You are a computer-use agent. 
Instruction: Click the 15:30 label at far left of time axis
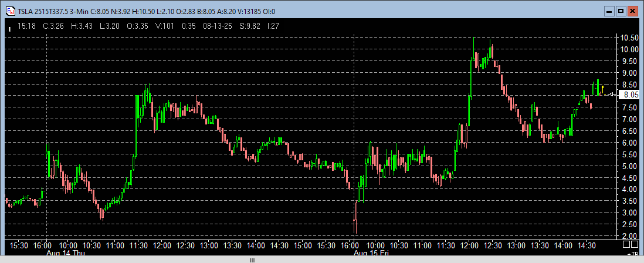[x=19, y=245]
